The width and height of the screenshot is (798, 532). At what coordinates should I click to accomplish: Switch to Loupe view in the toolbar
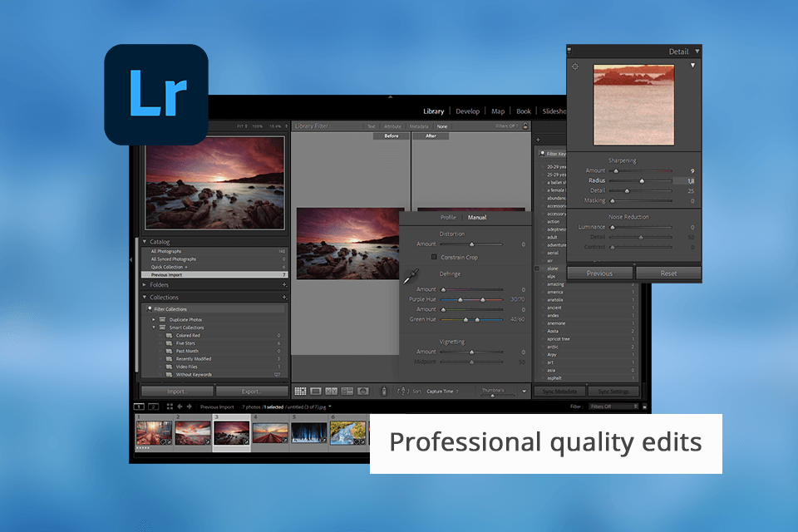316,391
